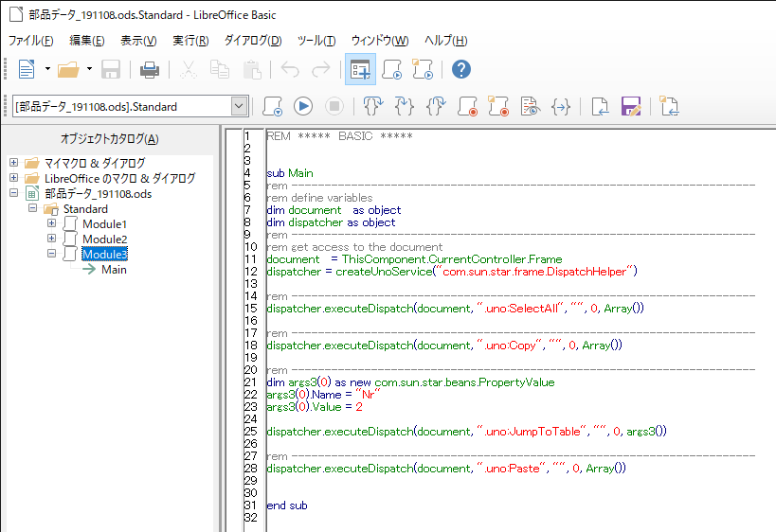Viewport: 776px width, 532px height.
Task: Collapse the Module3 node
Action: [x=51, y=254]
